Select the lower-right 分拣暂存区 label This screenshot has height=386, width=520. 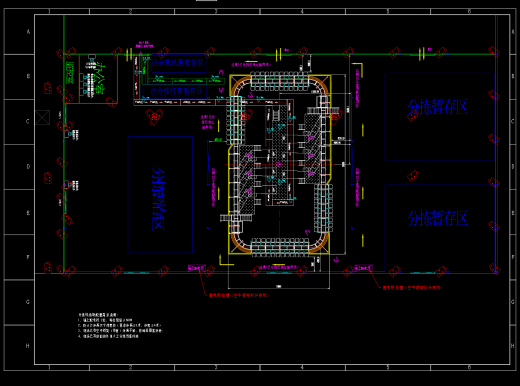pos(437,219)
